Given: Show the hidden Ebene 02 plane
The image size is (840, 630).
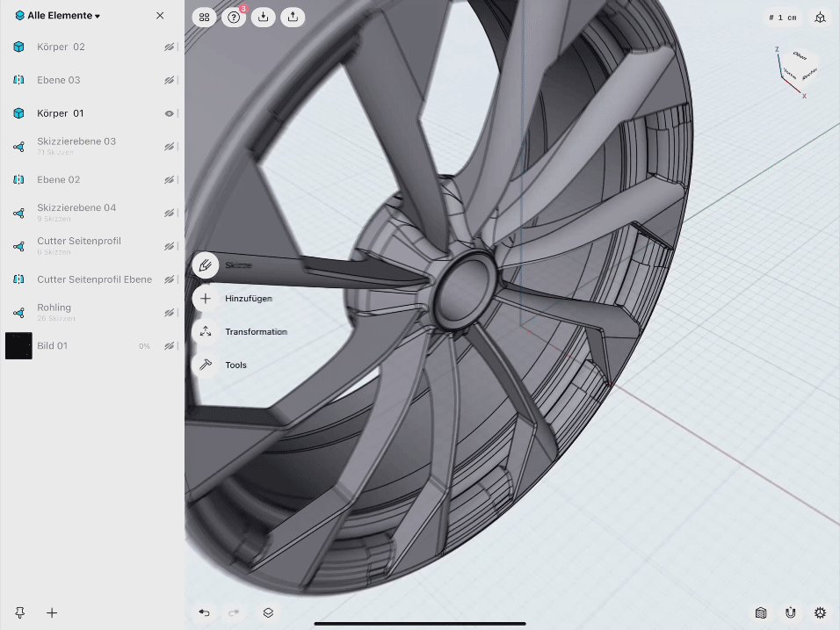Looking at the screenshot, I should click(x=170, y=180).
